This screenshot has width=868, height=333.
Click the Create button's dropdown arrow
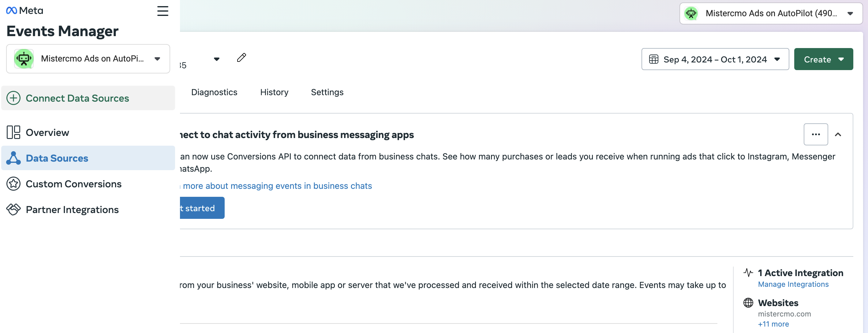pyautogui.click(x=841, y=59)
